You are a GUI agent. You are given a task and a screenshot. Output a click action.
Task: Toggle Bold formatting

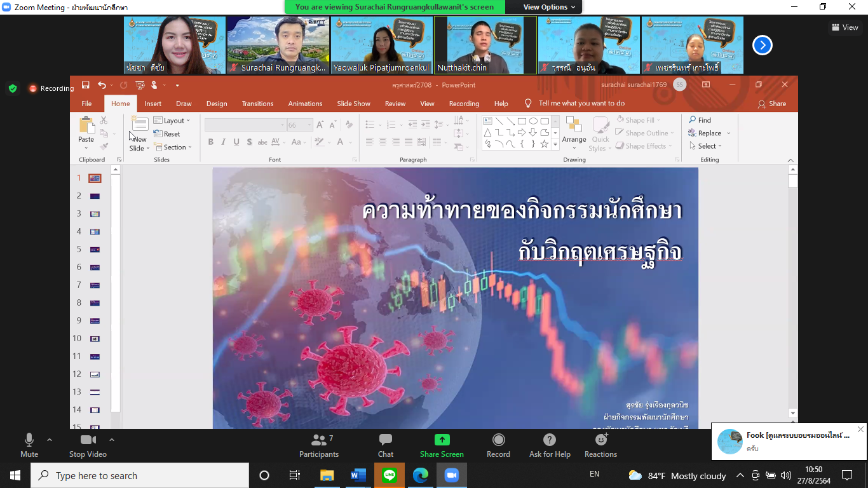(x=211, y=142)
